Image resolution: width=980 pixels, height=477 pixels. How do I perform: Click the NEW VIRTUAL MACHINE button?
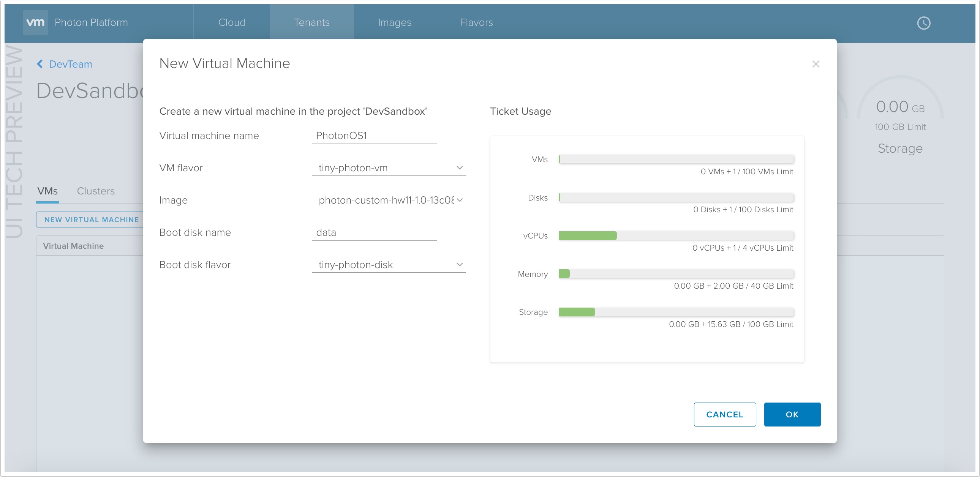[x=90, y=220]
